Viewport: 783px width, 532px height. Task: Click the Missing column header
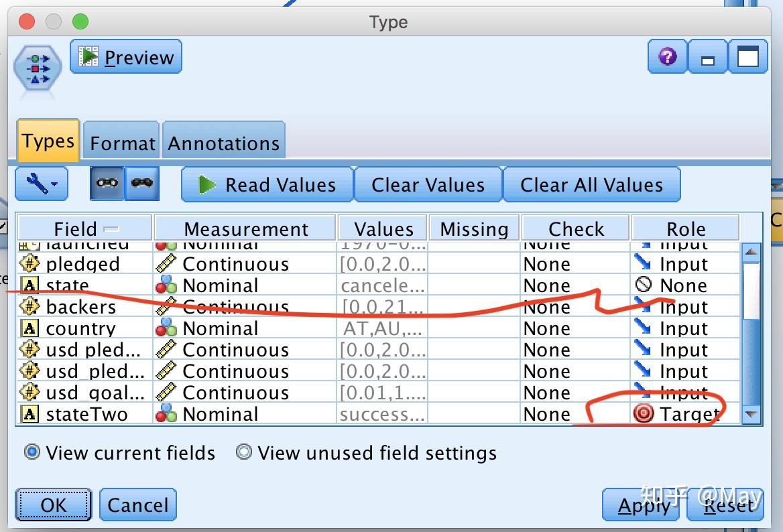[x=474, y=228]
